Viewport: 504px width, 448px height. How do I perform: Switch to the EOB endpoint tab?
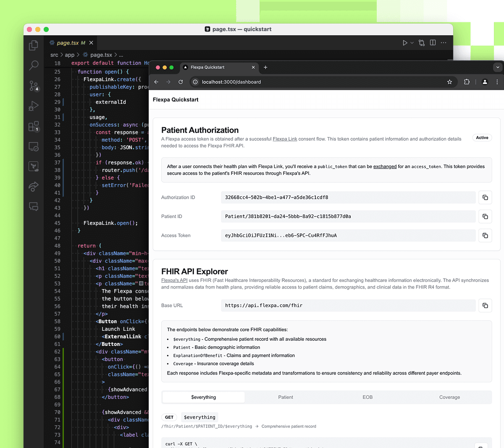pyautogui.click(x=367, y=397)
